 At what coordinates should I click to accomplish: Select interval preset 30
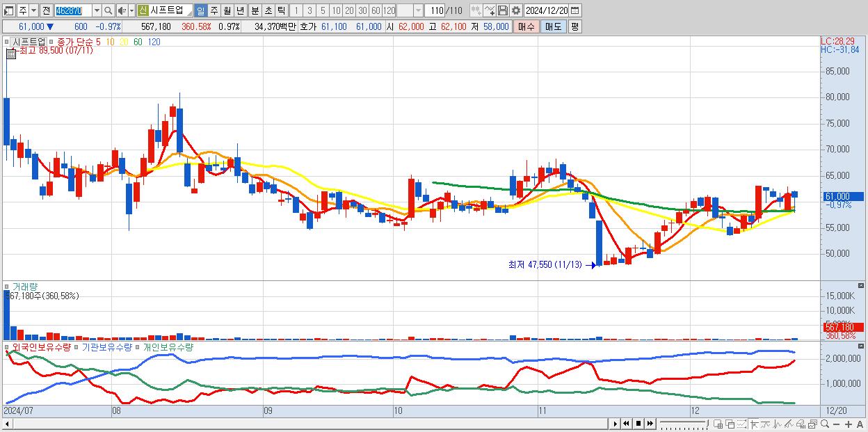362,10
